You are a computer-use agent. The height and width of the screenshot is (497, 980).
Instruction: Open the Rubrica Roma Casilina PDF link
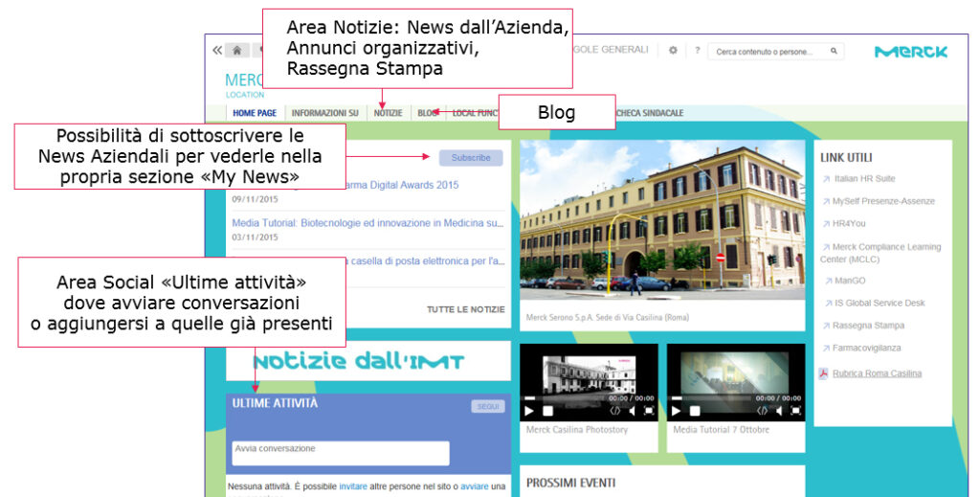point(877,373)
